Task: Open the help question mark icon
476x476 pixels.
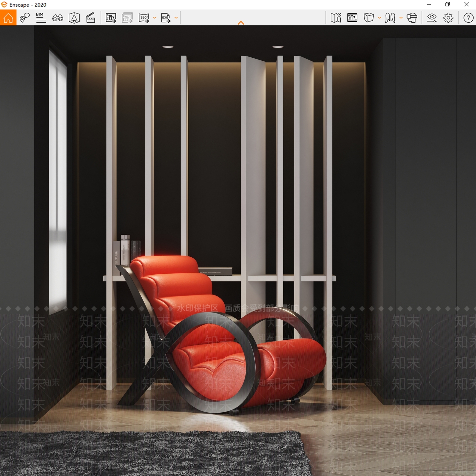Action: click(468, 18)
